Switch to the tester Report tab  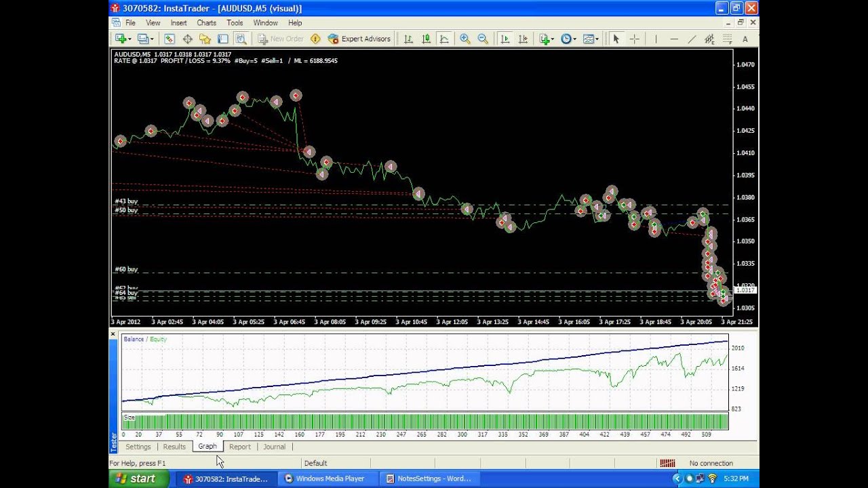pos(240,447)
